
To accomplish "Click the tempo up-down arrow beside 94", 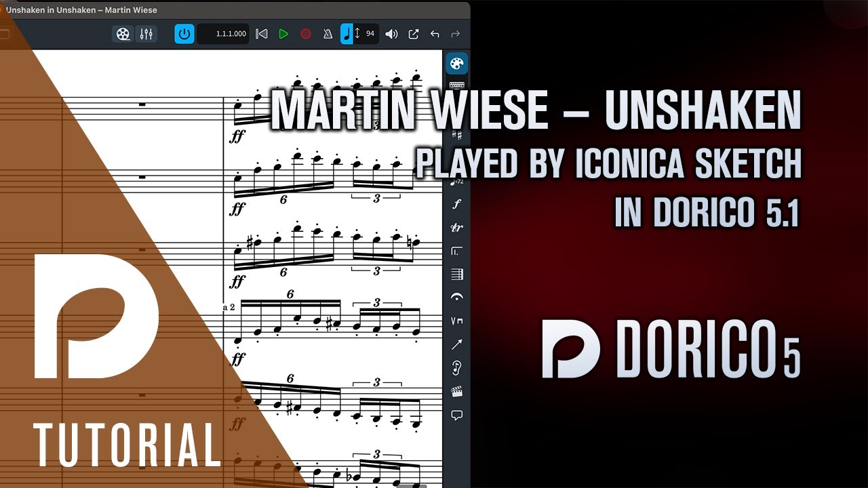I will point(358,34).
